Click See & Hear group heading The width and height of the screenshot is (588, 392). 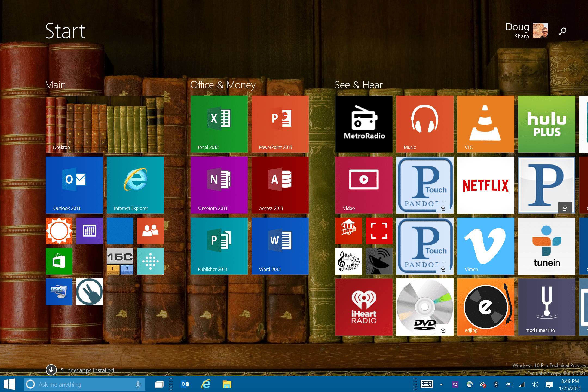click(359, 85)
